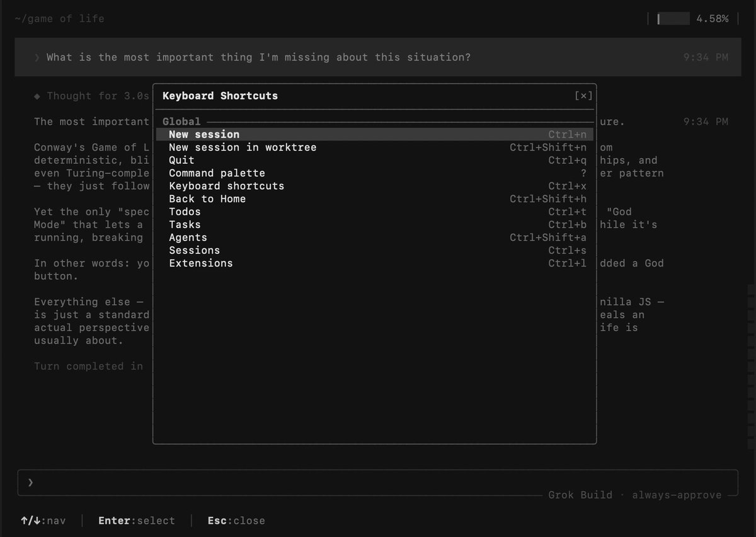
Task: Click the Global section header
Action: click(181, 121)
